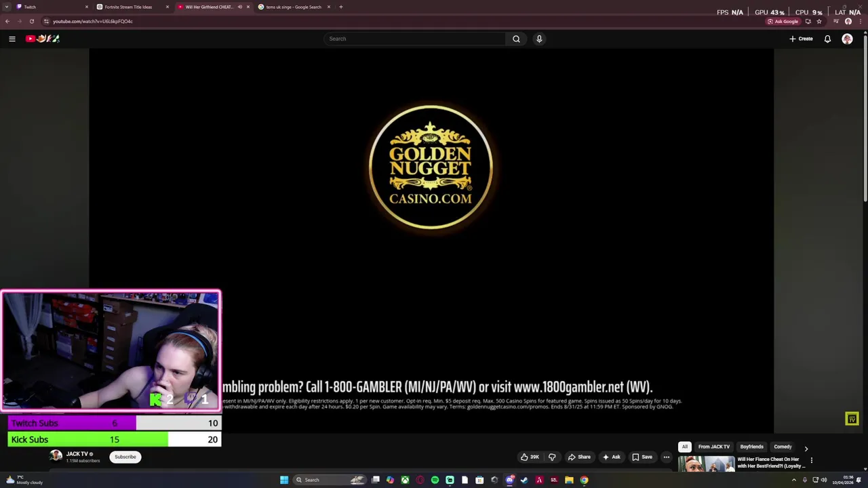Open YouTube notifications bell

click(x=827, y=39)
